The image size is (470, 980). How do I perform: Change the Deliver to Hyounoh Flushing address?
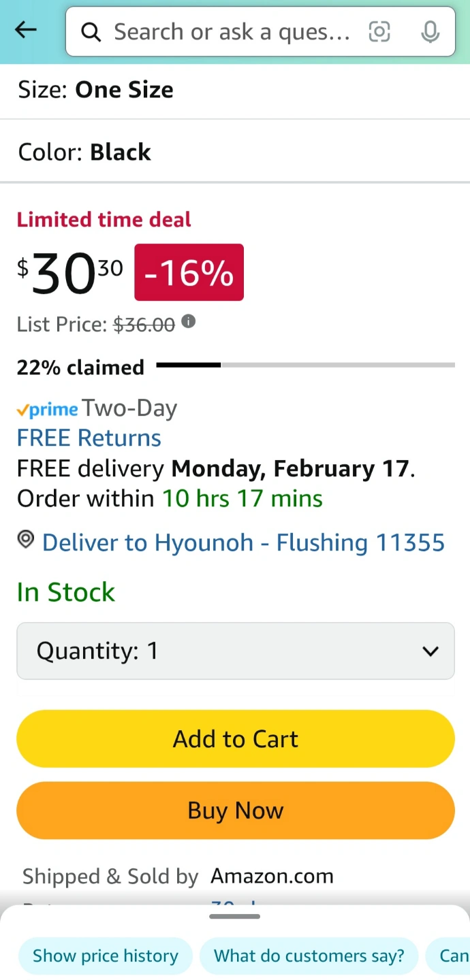point(243,542)
